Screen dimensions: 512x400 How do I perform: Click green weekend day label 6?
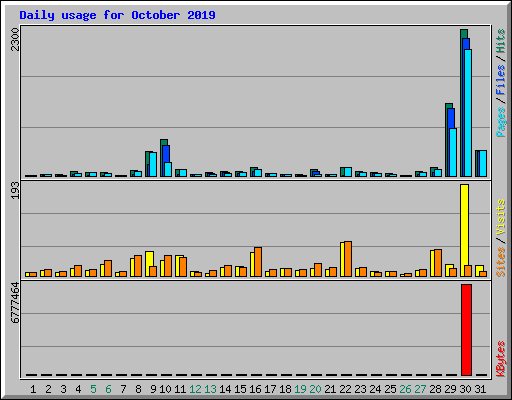click(108, 389)
